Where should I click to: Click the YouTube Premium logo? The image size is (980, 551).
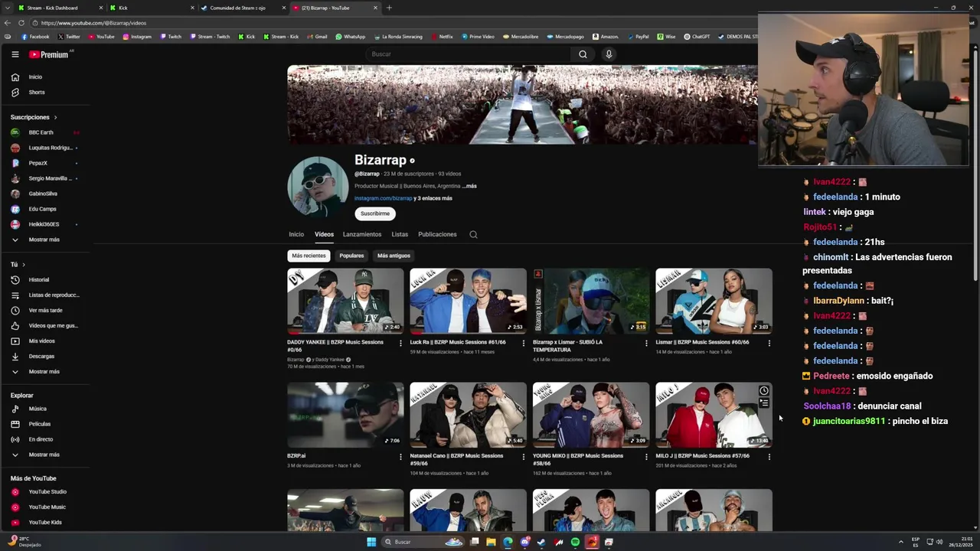[x=49, y=54]
